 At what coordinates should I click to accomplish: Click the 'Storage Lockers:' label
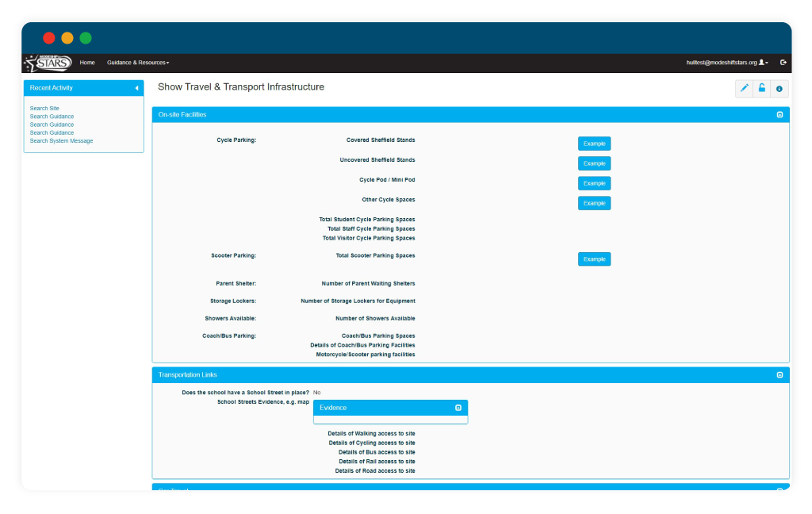(x=233, y=301)
